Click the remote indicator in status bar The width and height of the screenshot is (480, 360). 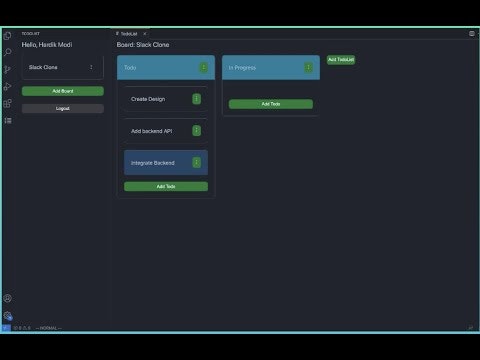pyautogui.click(x=6, y=328)
